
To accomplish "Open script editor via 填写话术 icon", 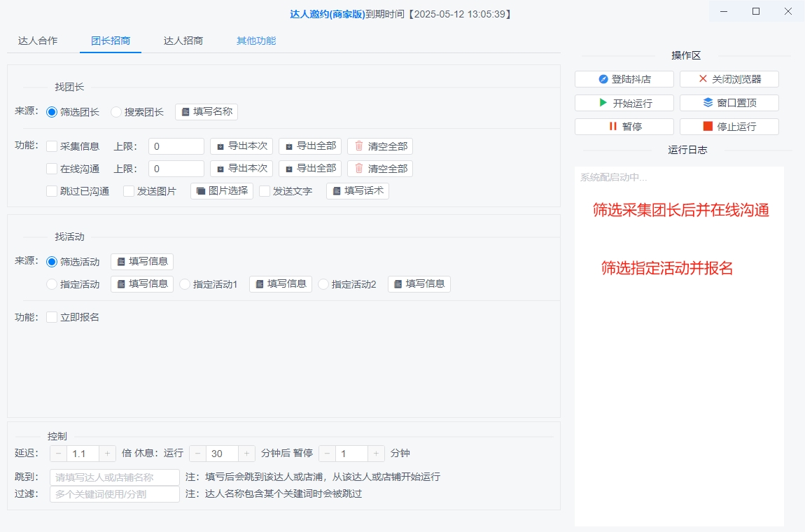I will coord(357,190).
